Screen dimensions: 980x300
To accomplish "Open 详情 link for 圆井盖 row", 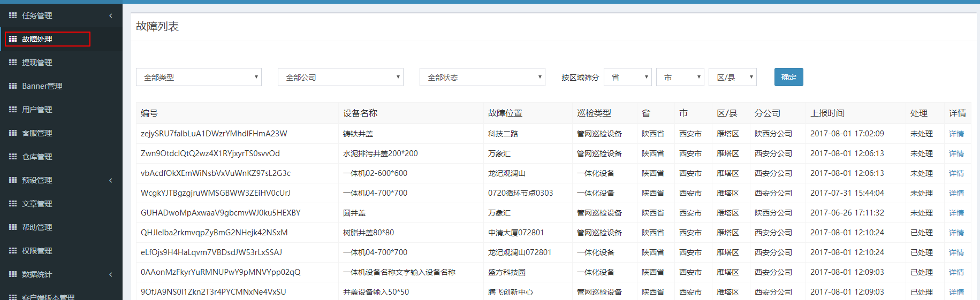I will point(956,213).
